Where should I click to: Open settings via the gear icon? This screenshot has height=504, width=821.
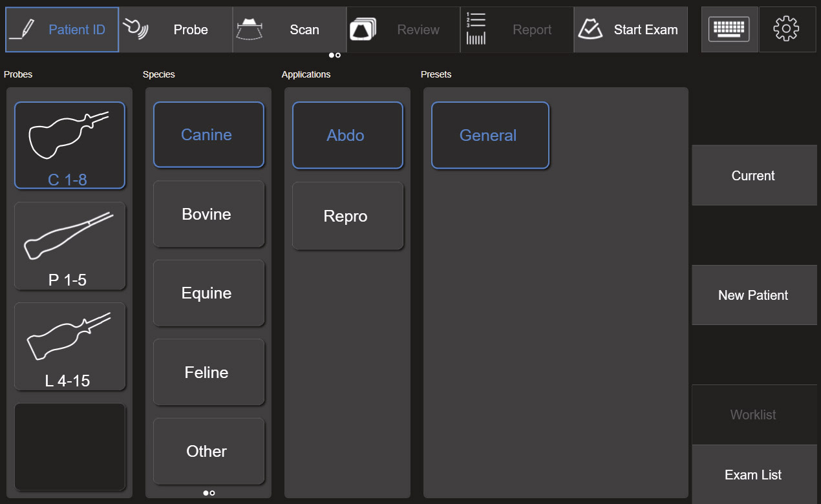787,30
